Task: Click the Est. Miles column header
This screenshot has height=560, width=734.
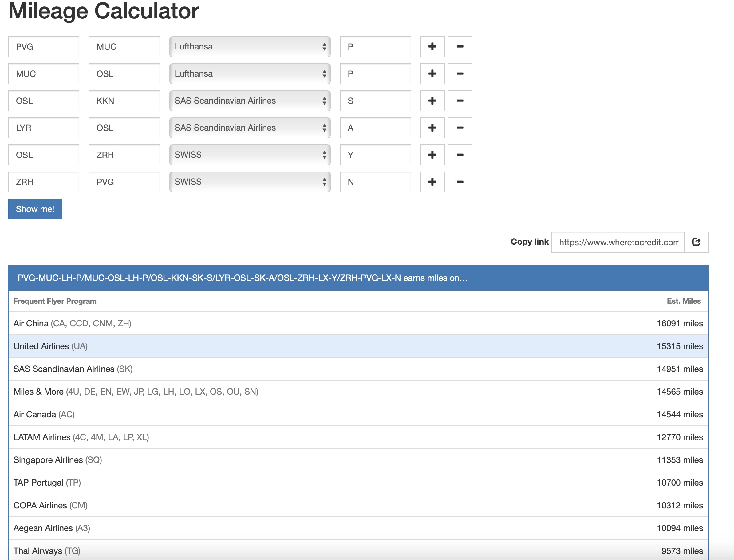Action: point(684,301)
